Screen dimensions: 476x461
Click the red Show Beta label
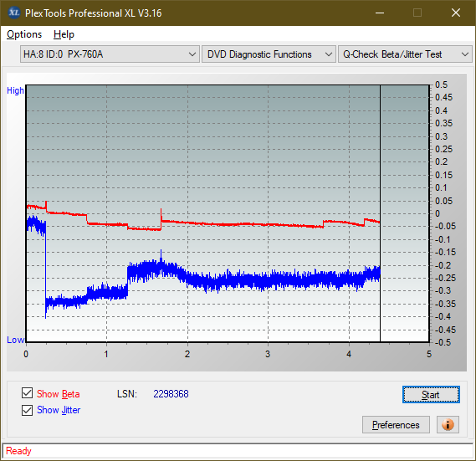pyautogui.click(x=59, y=394)
